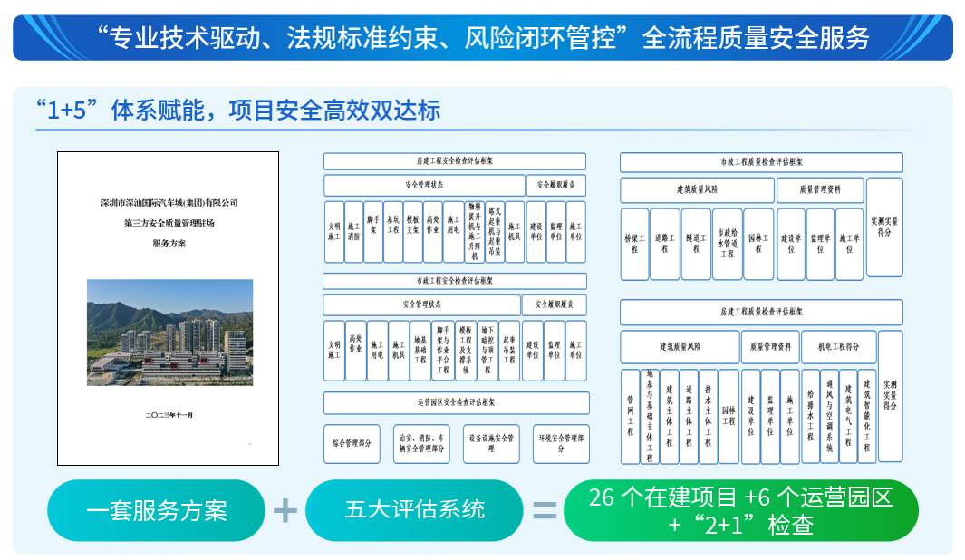Screen dimensions: 965x560
Task: Select the 设备设施安全管理 box
Action: coord(491,444)
